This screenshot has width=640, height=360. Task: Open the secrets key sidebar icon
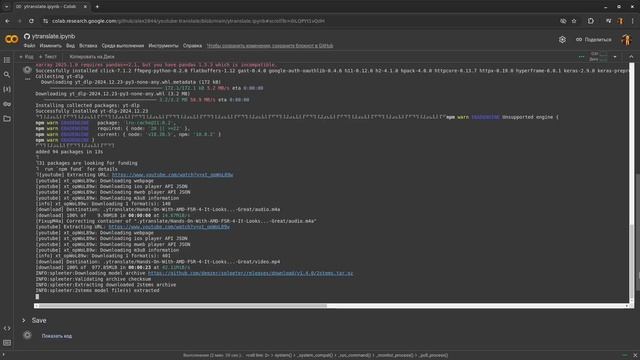point(7,104)
